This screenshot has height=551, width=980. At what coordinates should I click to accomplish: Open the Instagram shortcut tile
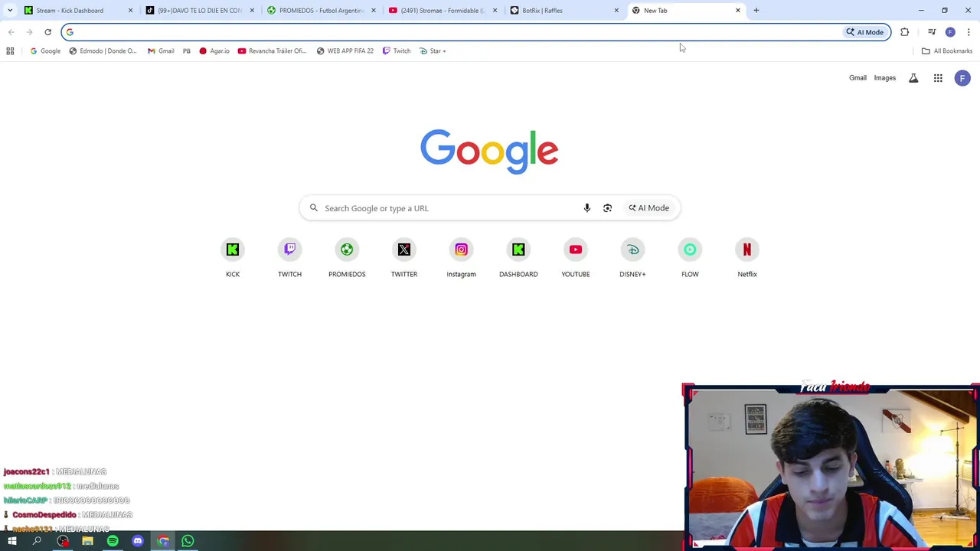tap(461, 259)
